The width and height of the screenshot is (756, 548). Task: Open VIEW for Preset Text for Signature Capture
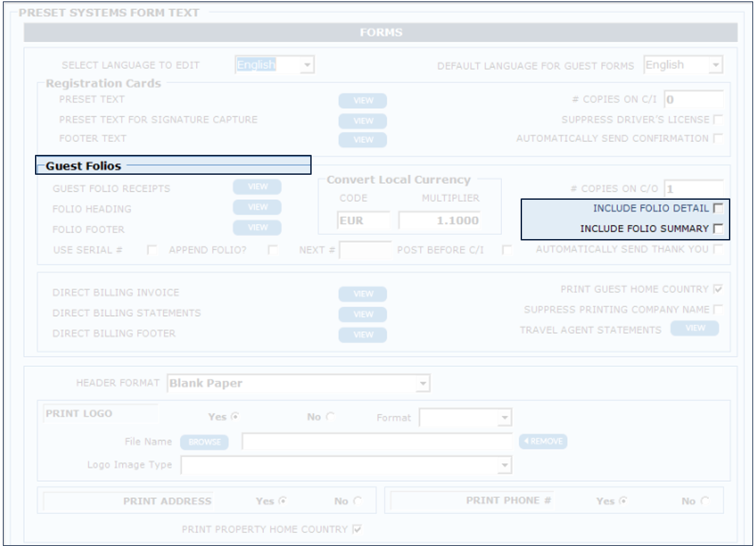click(x=362, y=121)
